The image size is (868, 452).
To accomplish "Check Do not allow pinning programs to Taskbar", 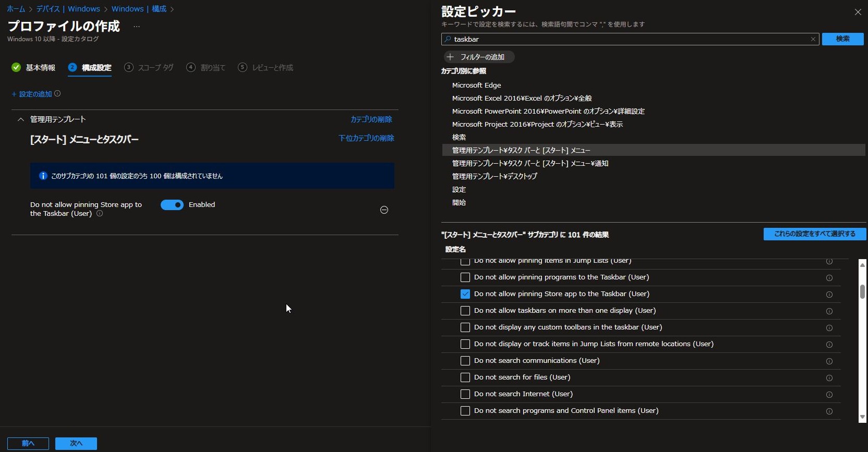I will pyautogui.click(x=465, y=277).
